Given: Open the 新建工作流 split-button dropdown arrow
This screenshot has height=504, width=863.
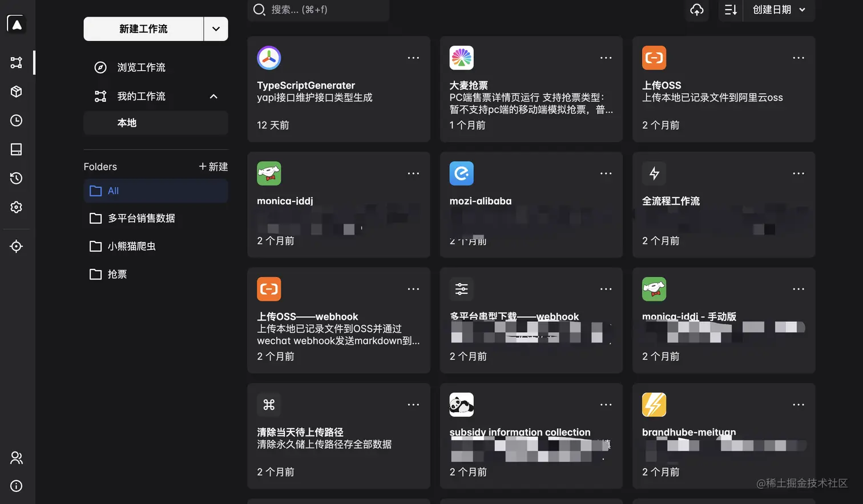Looking at the screenshot, I should point(216,29).
